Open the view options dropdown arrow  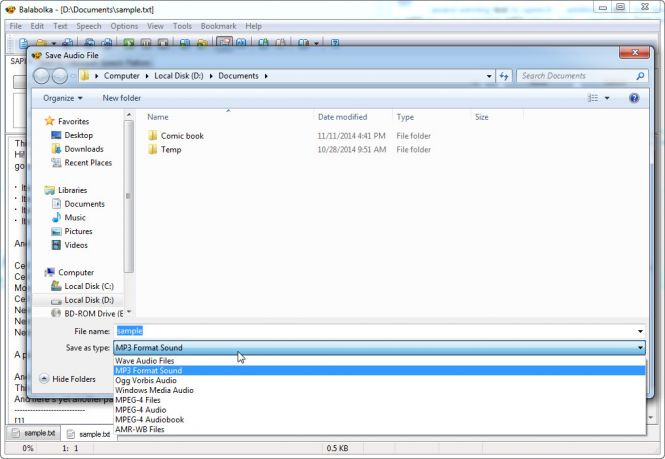pos(607,98)
